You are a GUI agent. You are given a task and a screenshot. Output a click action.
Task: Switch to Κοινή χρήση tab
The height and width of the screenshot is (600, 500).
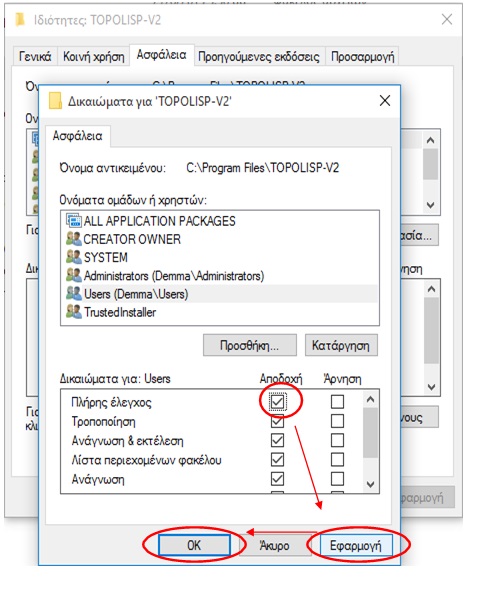(x=94, y=57)
